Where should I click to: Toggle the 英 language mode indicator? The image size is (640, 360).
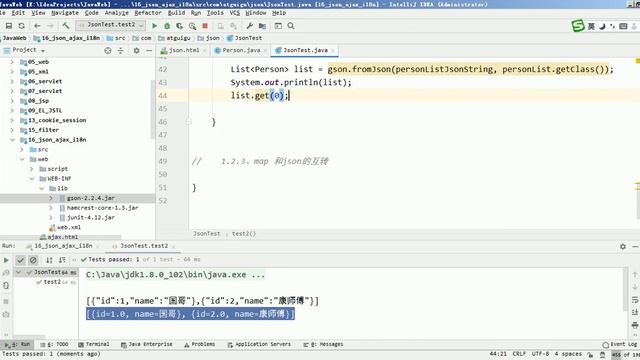591,26
